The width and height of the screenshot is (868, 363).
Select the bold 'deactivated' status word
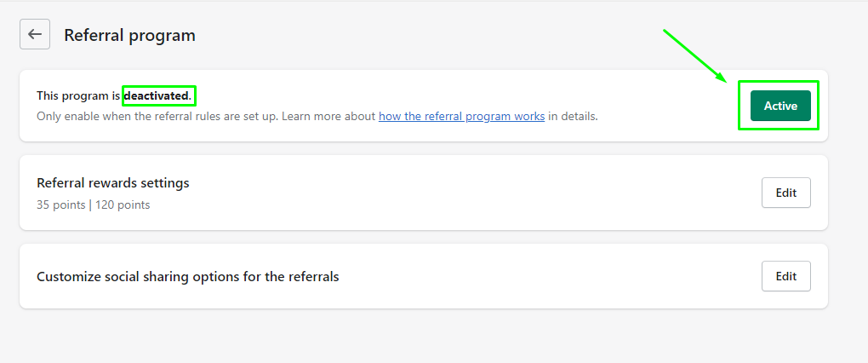pyautogui.click(x=156, y=96)
